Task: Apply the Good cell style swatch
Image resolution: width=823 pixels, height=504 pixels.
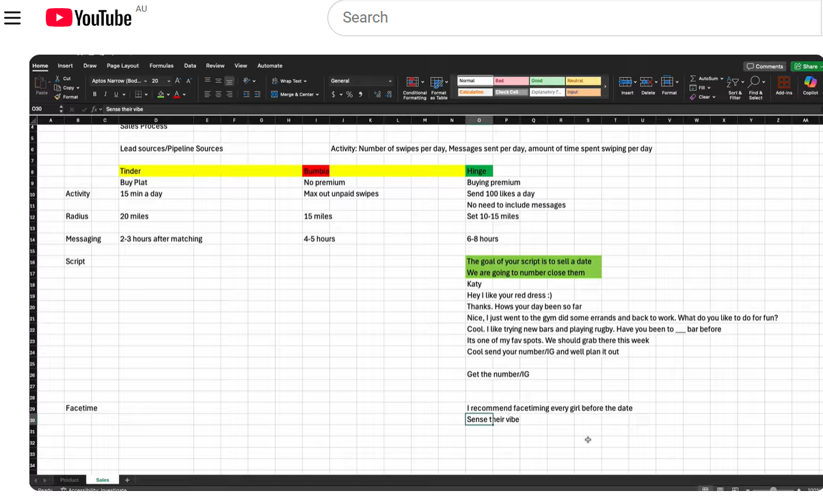Action: coord(547,81)
